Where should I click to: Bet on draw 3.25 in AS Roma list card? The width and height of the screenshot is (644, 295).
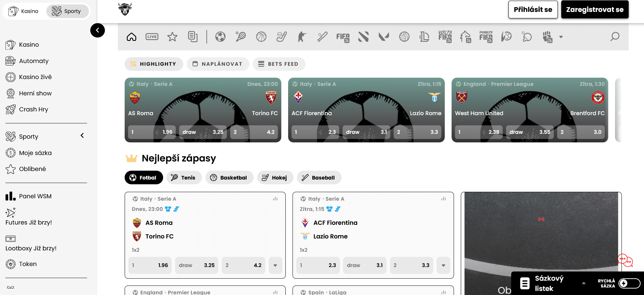(197, 265)
